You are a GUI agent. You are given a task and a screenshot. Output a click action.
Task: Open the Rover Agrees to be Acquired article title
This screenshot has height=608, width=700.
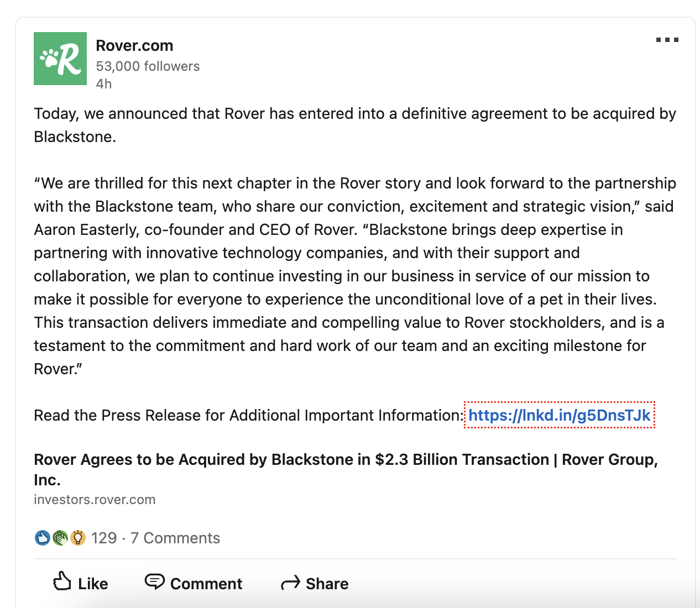(346, 469)
